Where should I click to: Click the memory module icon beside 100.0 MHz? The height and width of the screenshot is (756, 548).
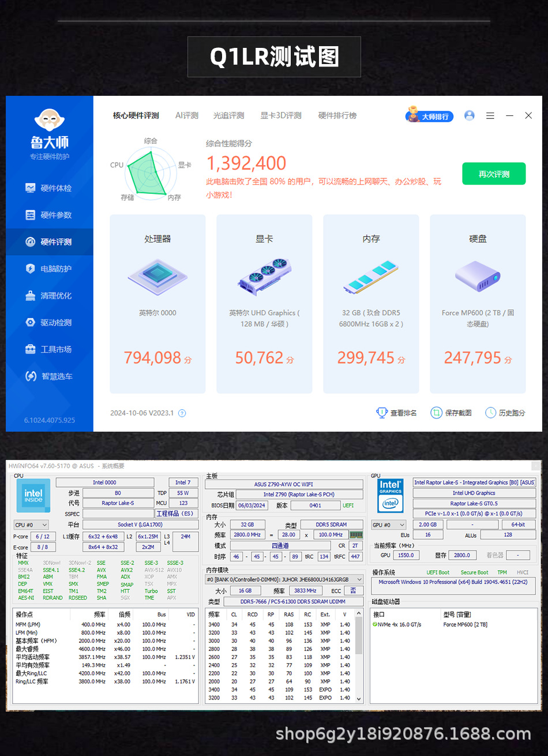[356, 535]
